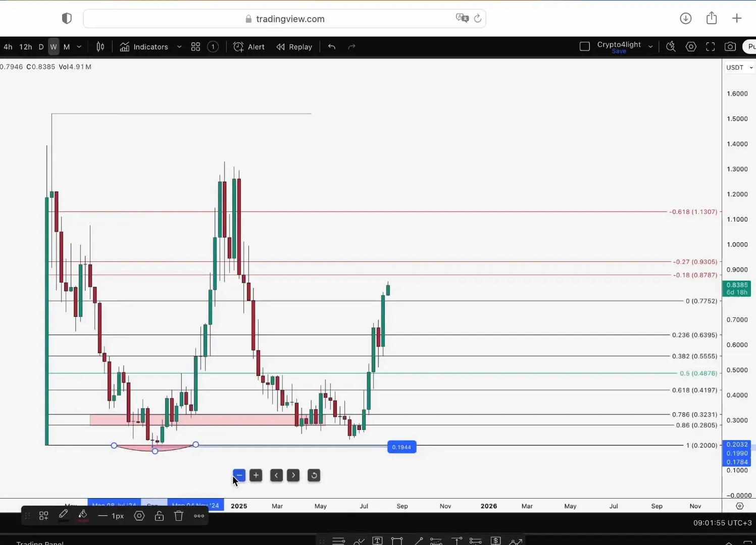
Task: Save the Crypto4light layout
Action: click(619, 51)
